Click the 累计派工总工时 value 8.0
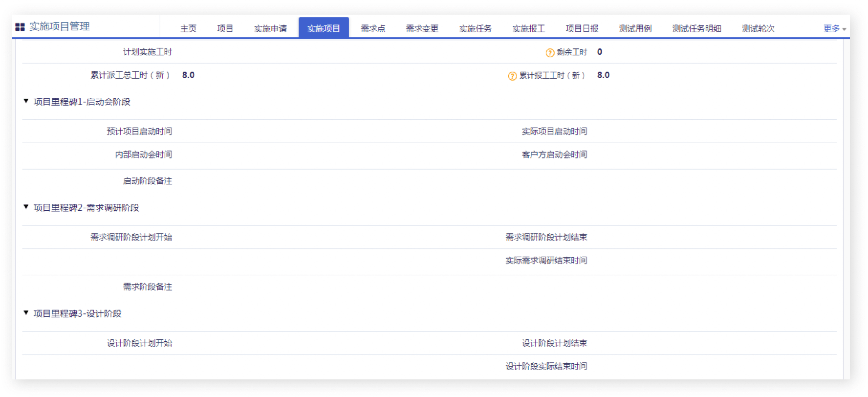This screenshot has width=868, height=397. point(188,75)
